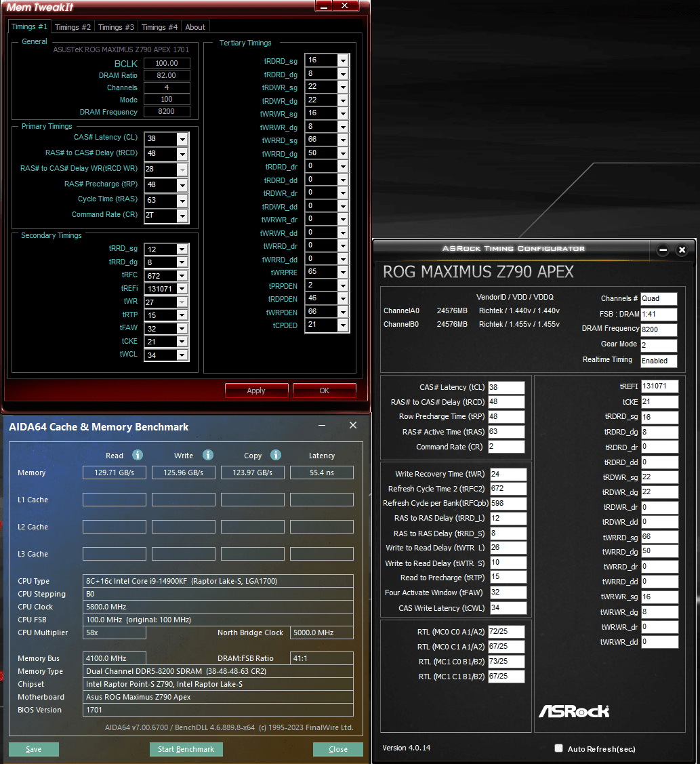Switch to the Timings #4 tab
700x764 pixels.
(x=159, y=27)
